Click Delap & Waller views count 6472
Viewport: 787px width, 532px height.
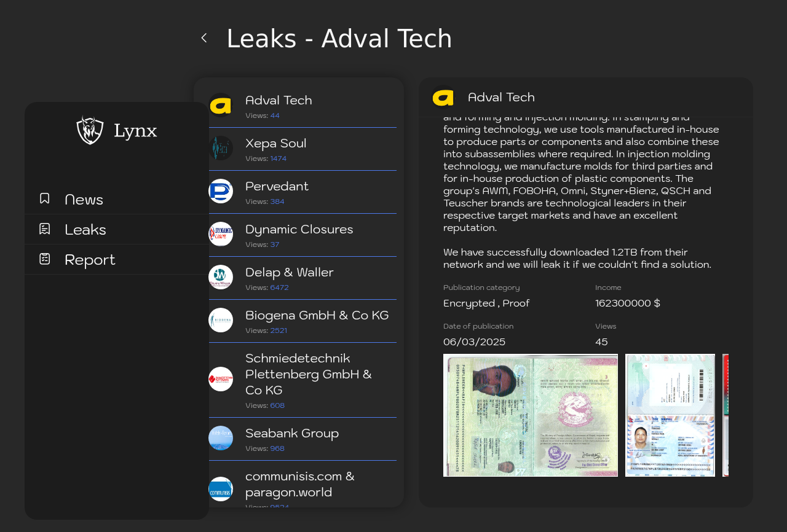[279, 288]
